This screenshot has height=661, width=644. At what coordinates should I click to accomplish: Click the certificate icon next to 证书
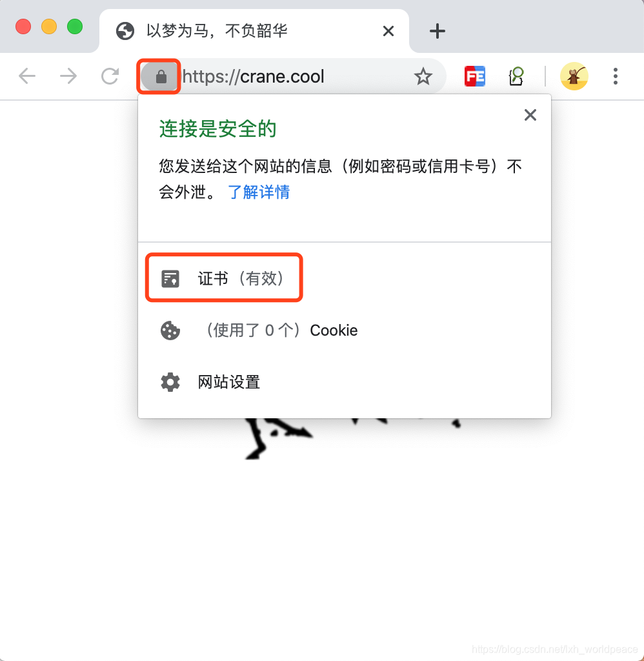coord(170,279)
